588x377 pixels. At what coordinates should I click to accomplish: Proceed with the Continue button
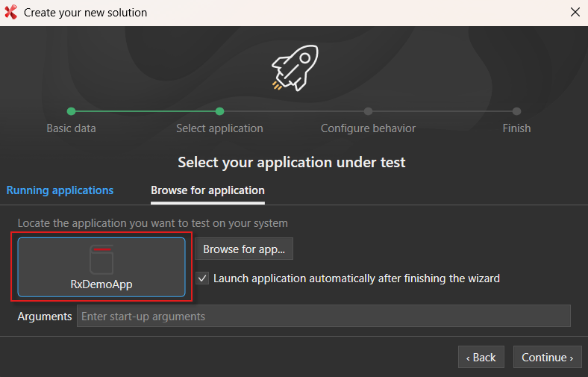(x=547, y=358)
